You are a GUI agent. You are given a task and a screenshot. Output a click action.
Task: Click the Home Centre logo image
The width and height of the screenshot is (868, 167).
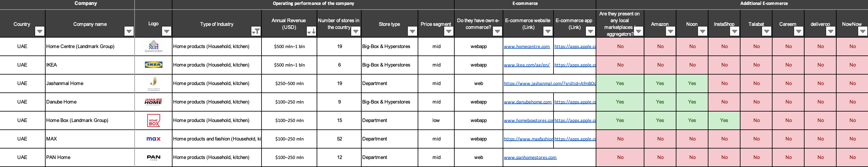coord(154,46)
